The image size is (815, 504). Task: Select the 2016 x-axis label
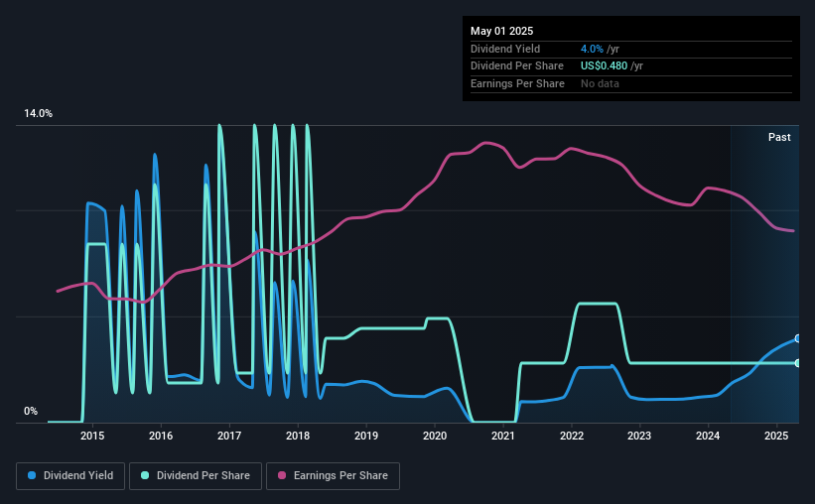click(x=161, y=436)
